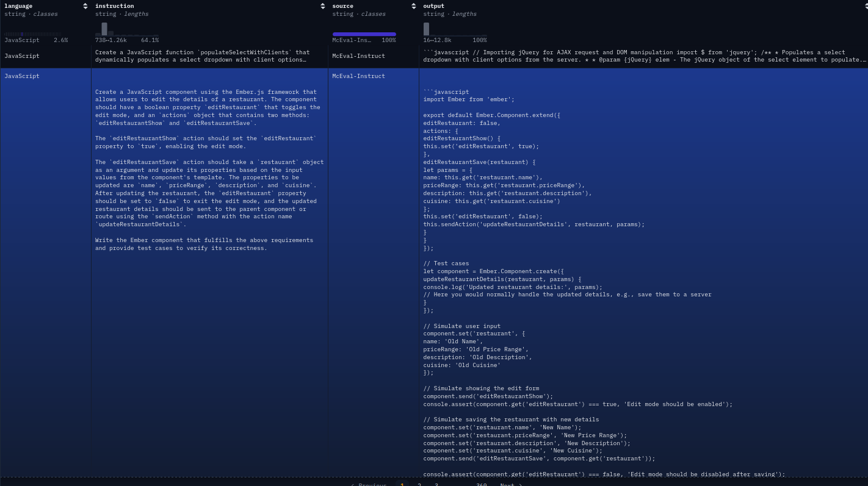Select the language class distribution bar chart

coord(34,34)
